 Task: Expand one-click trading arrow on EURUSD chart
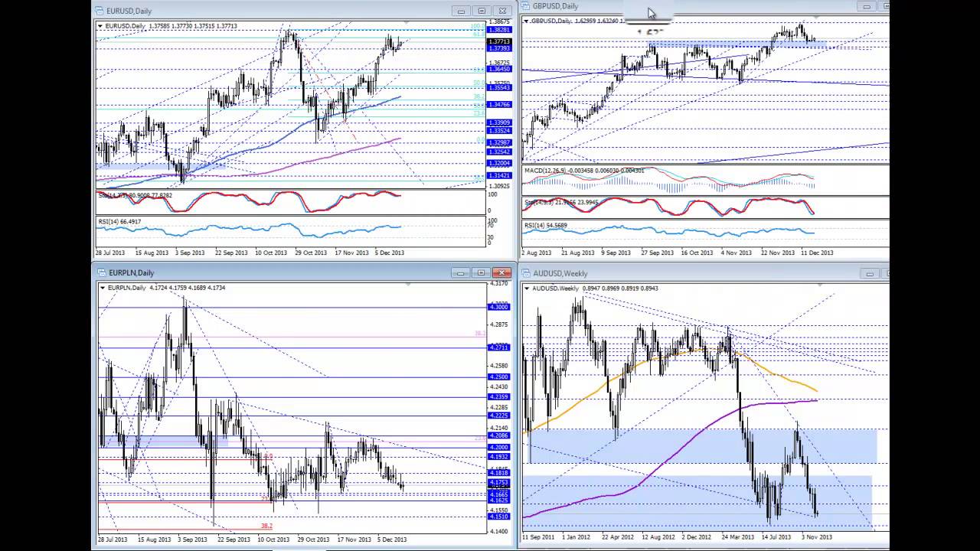[x=100, y=26]
